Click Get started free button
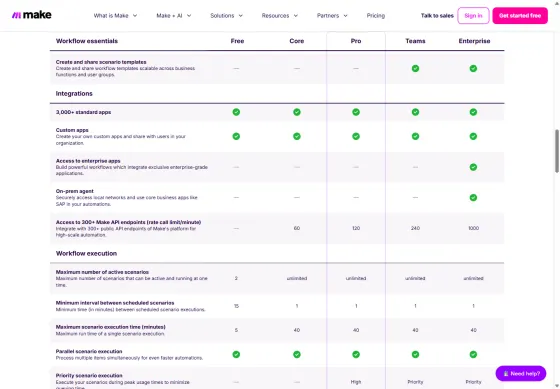The width and height of the screenshot is (560, 389). click(520, 16)
